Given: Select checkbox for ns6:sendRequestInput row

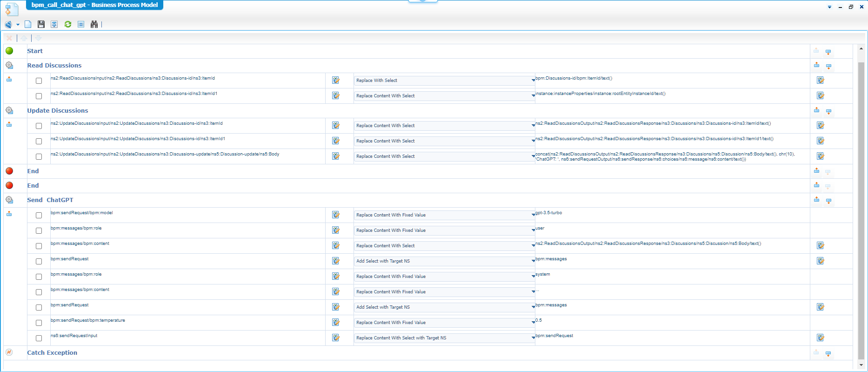Looking at the screenshot, I should pyautogui.click(x=39, y=338).
